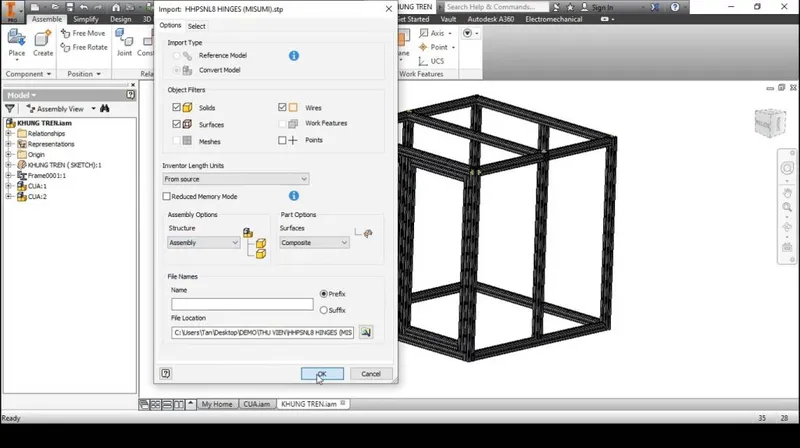Switch to the CUA.iam document tab

[257, 404]
